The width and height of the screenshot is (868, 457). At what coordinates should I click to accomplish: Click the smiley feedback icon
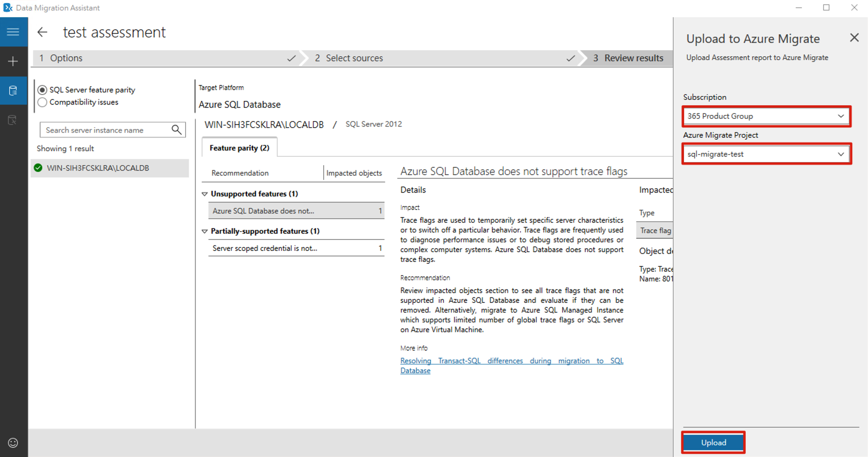pyautogui.click(x=13, y=442)
